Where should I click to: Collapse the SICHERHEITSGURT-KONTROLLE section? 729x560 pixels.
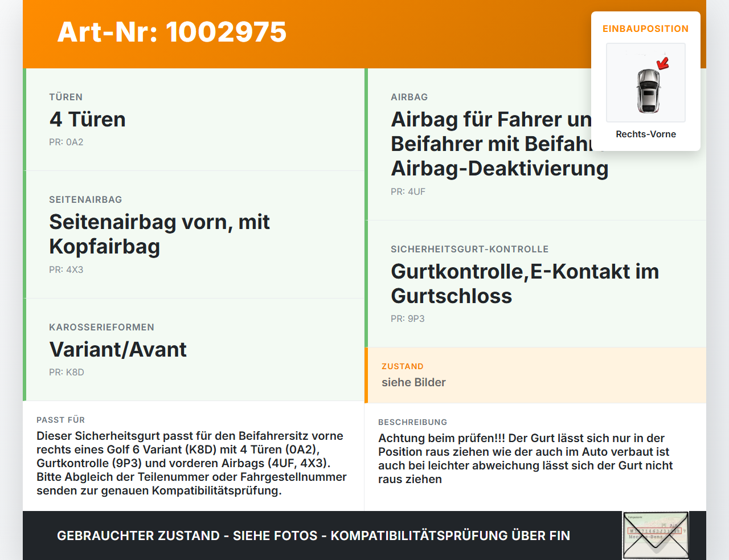pos(470,249)
